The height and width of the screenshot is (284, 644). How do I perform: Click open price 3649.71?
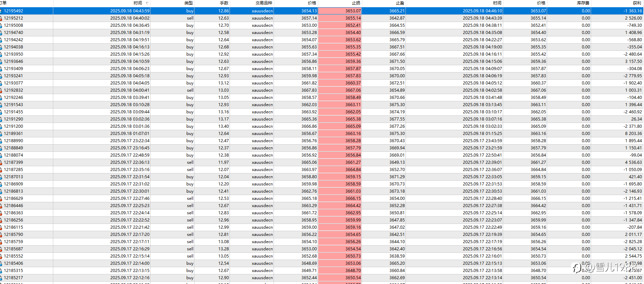(x=309, y=271)
